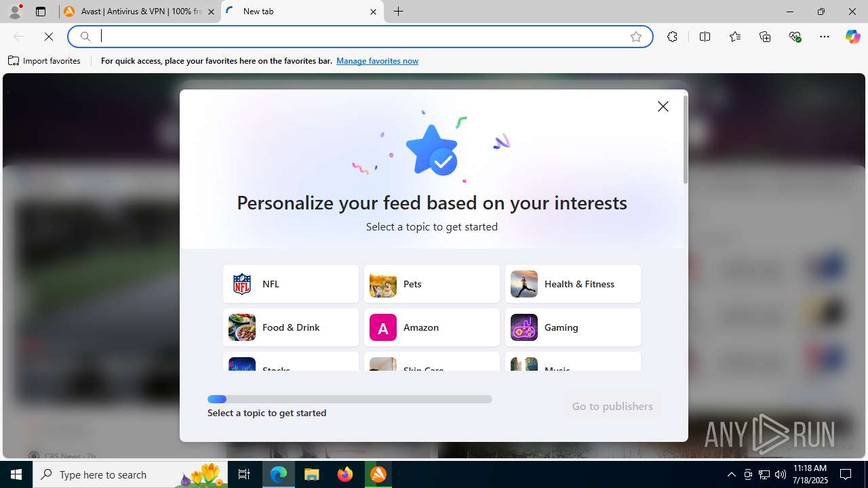Toggle Split screen view
868x488 pixels.
pyautogui.click(x=705, y=37)
